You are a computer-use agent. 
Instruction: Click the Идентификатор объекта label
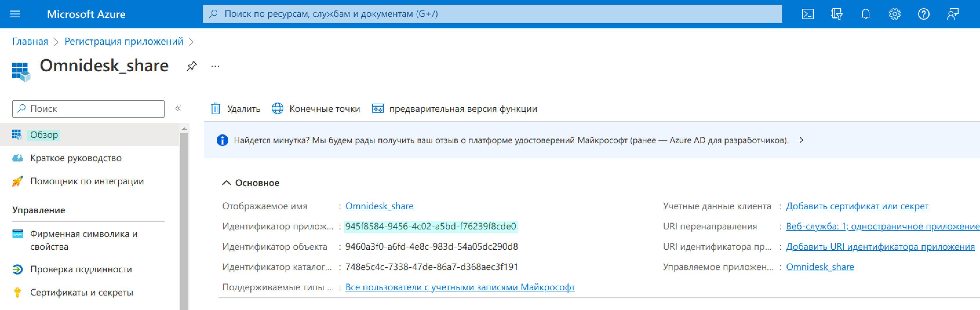click(x=274, y=247)
